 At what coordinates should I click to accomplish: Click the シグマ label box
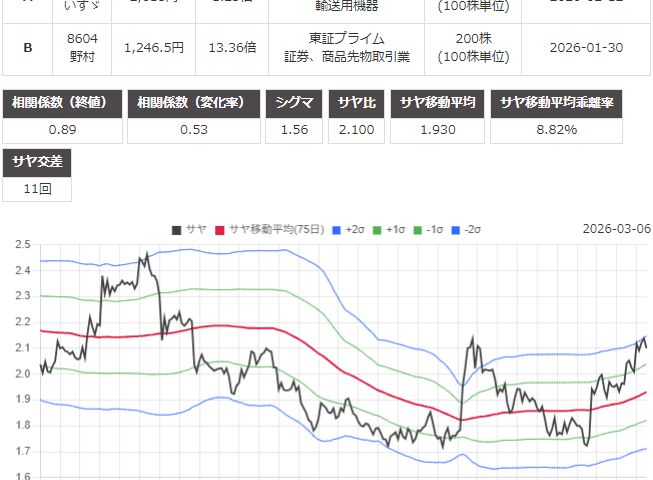[x=292, y=104]
